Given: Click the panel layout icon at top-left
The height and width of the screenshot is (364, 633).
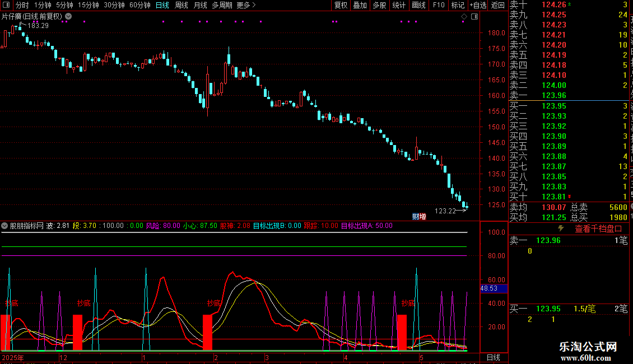Looking at the screenshot, I should 6,5.
